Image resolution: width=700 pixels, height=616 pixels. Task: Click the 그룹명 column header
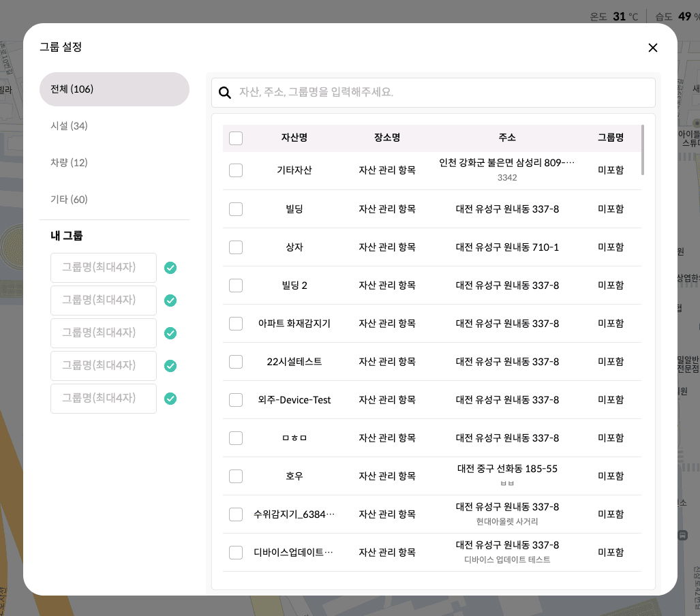pos(611,138)
